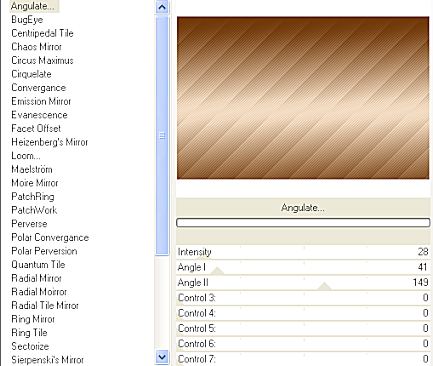Image resolution: width=433 pixels, height=366 pixels.
Task: Pick the Maelström filter
Action: 32,169
